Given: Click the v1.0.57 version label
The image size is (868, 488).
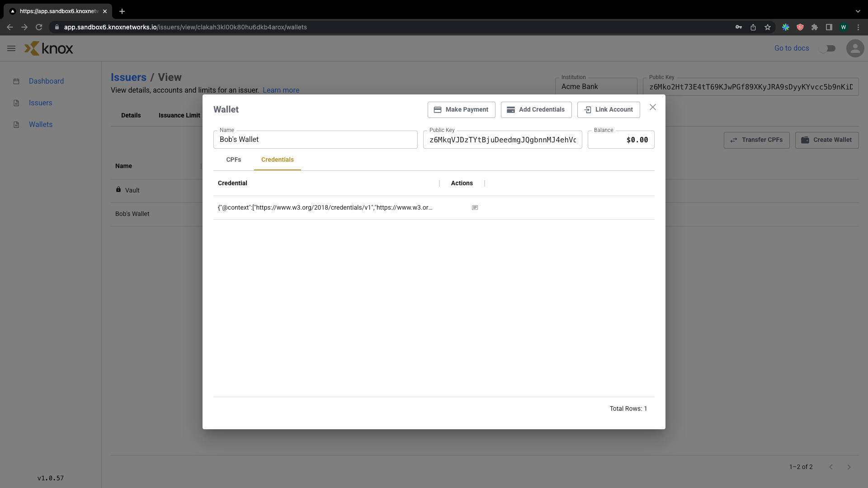Looking at the screenshot, I should coord(51,478).
